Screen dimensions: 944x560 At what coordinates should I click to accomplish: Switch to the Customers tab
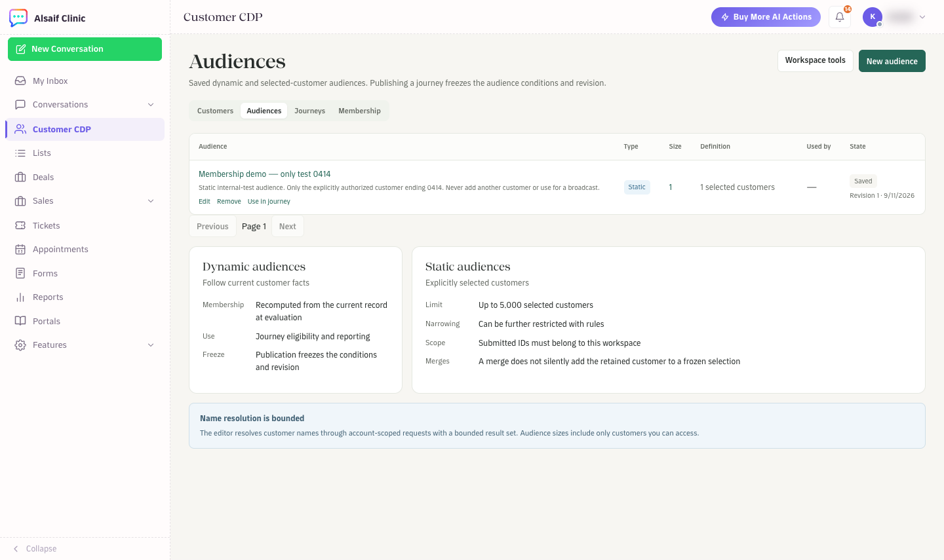pyautogui.click(x=215, y=111)
